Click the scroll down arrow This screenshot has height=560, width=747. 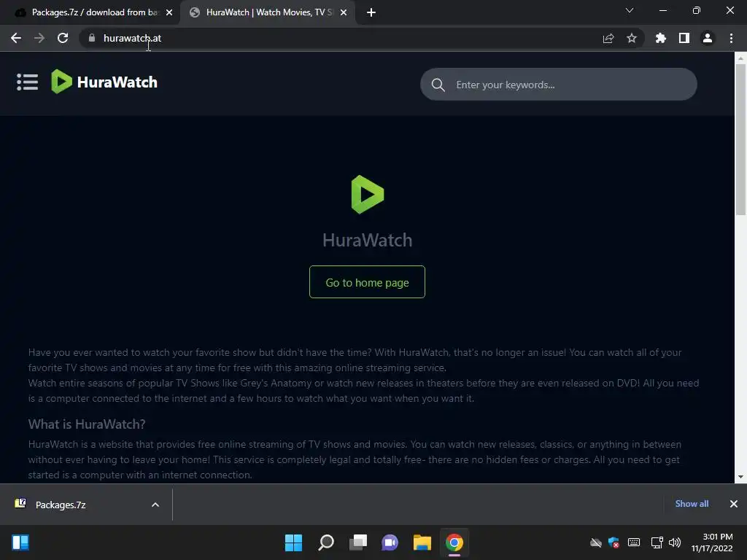tap(740, 477)
